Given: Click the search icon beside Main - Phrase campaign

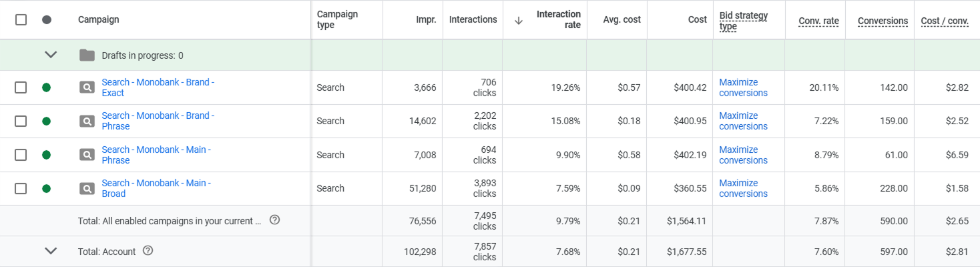Looking at the screenshot, I should click(x=87, y=155).
